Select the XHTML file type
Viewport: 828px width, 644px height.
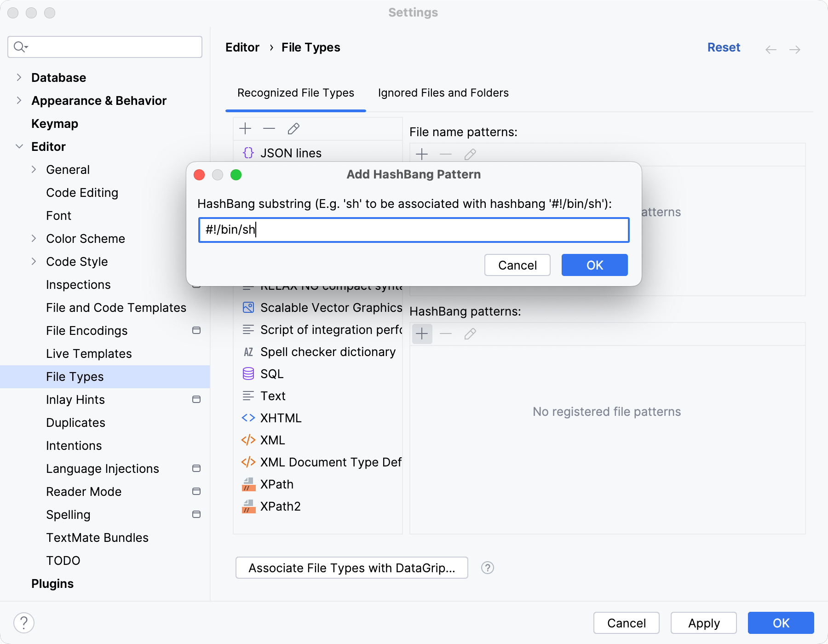click(280, 418)
